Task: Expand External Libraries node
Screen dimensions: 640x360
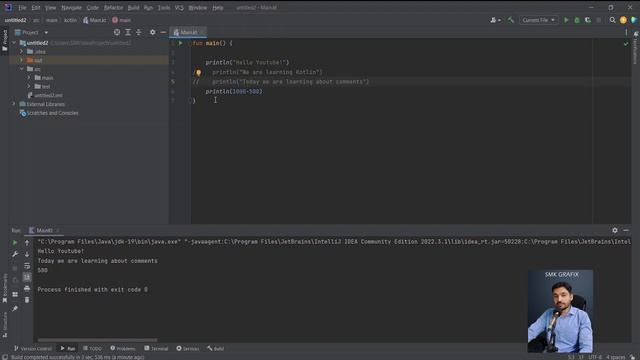Action: click(14, 104)
